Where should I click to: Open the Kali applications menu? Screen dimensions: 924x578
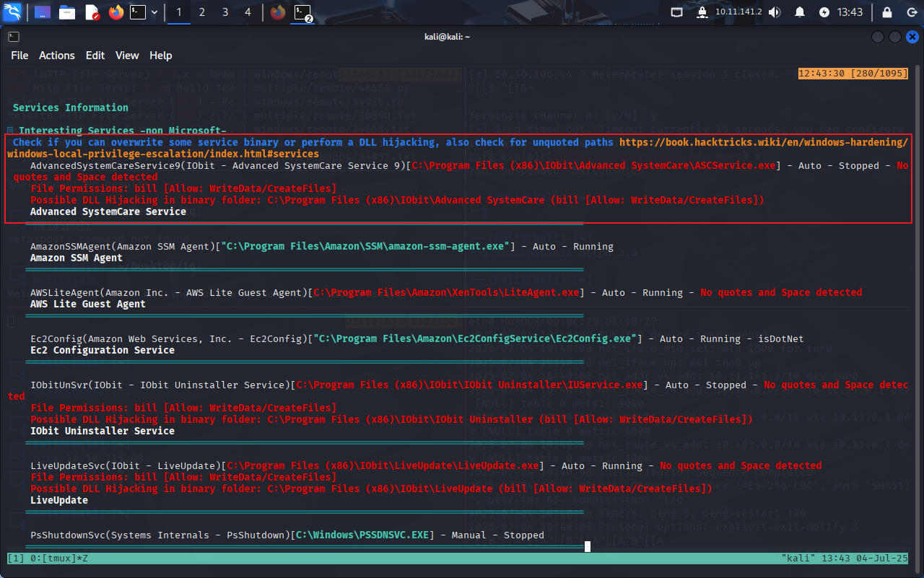pyautogui.click(x=14, y=12)
